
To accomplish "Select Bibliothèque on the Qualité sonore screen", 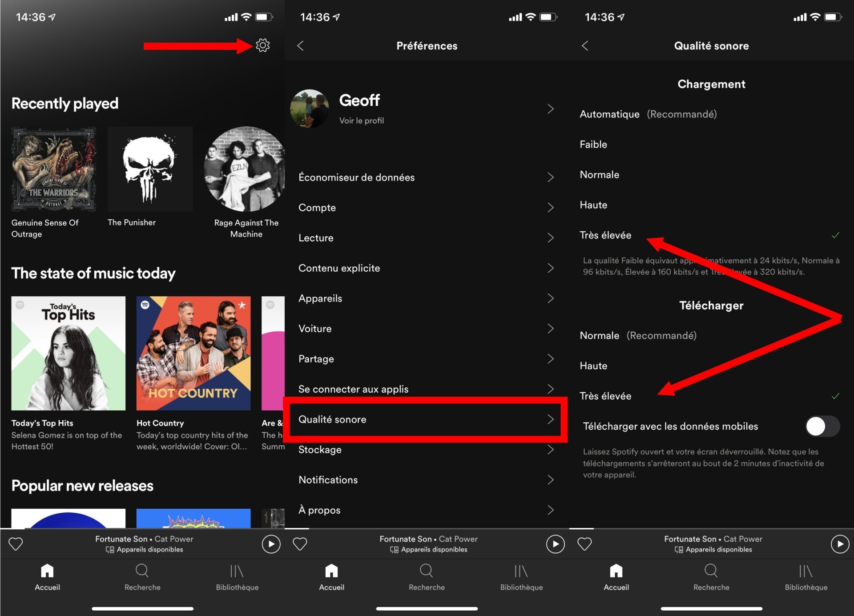I will pos(806,577).
